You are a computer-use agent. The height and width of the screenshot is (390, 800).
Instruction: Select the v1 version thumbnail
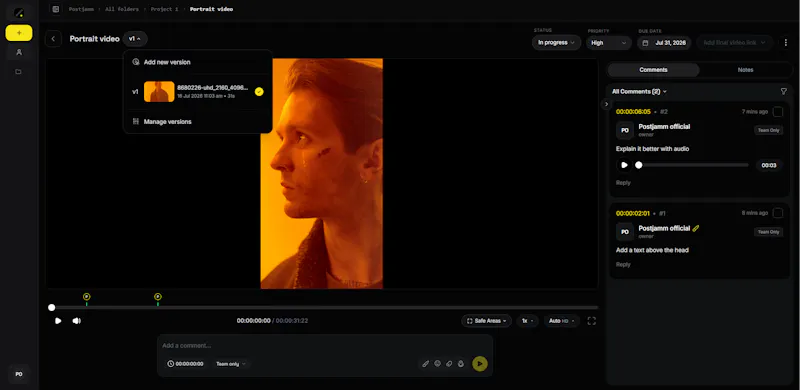(x=159, y=92)
